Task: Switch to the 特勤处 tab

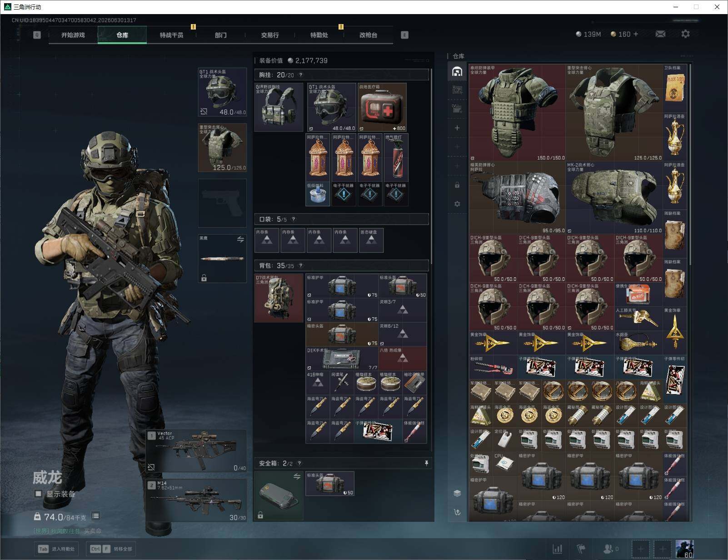Action: (319, 35)
